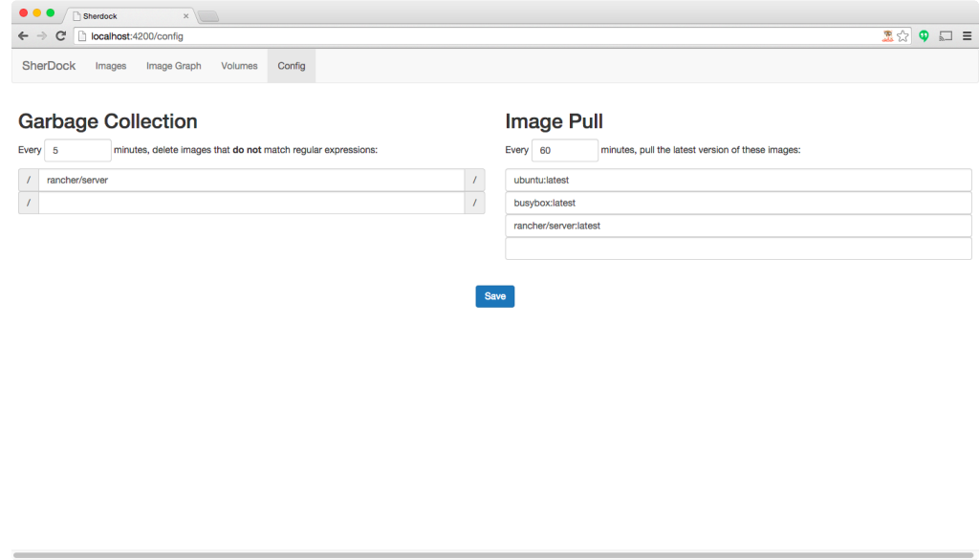Switch to the Volumes page
Viewport: 979px width, 560px height.
pos(239,66)
